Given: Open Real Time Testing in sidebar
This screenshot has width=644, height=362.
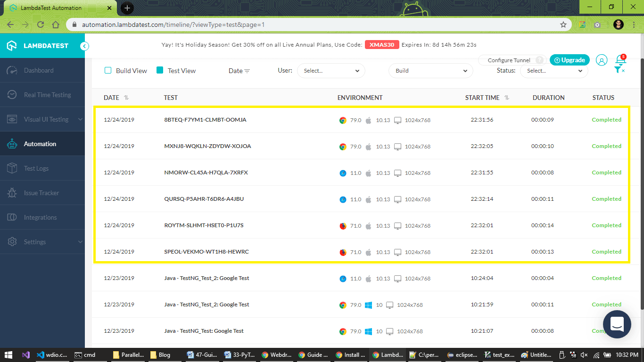Looking at the screenshot, I should 47,95.
